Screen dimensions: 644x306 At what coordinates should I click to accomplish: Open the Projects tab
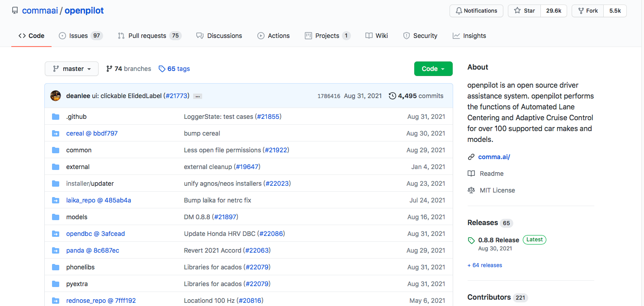(327, 36)
